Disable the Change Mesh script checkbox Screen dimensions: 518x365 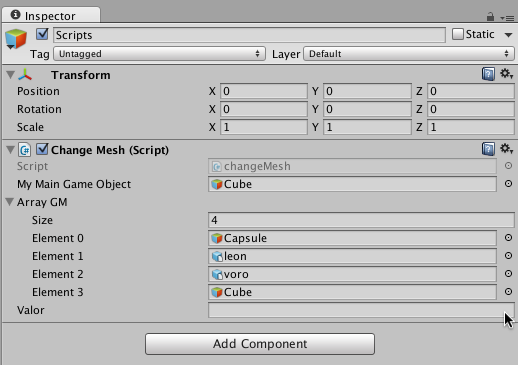[x=42, y=149]
